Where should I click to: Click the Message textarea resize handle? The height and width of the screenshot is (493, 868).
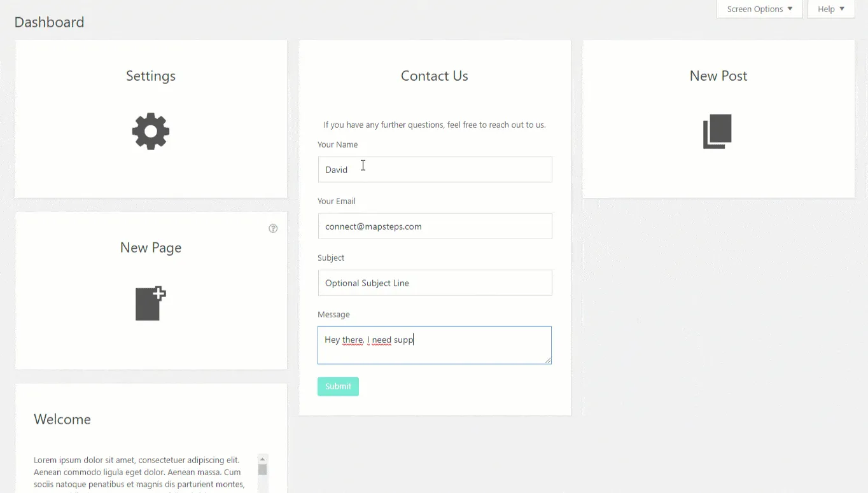coord(547,360)
